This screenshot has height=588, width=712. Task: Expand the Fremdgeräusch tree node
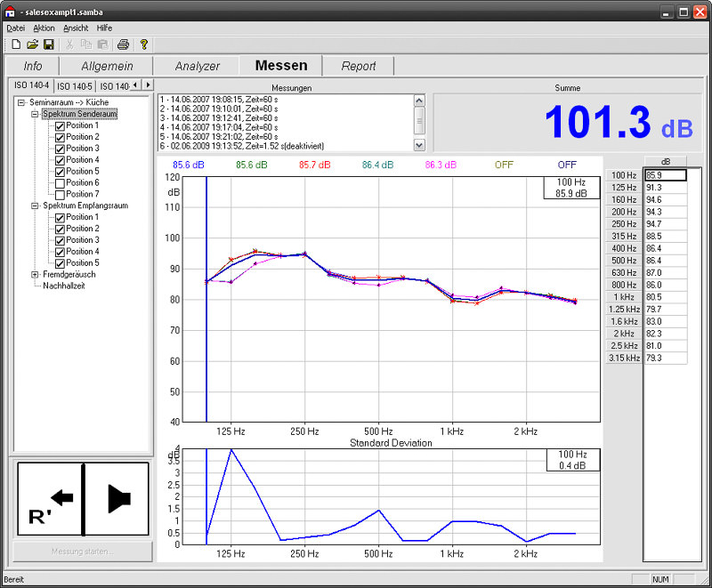35,275
